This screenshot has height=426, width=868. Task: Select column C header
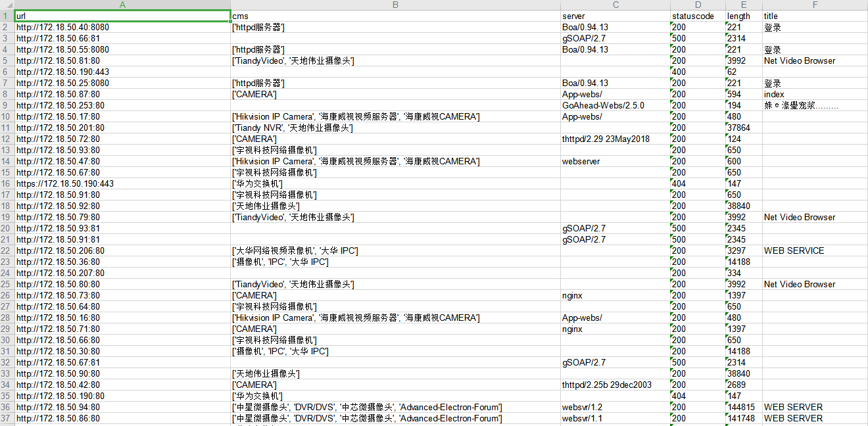point(615,5)
